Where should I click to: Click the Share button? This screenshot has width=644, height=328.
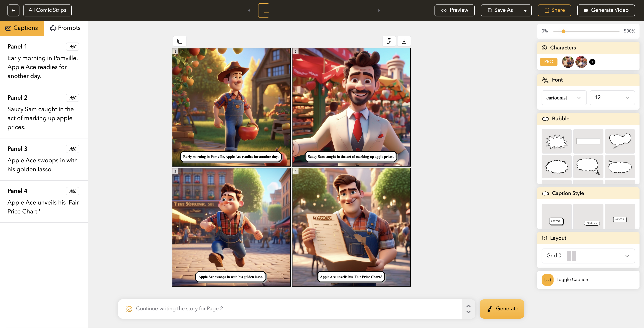pos(554,10)
